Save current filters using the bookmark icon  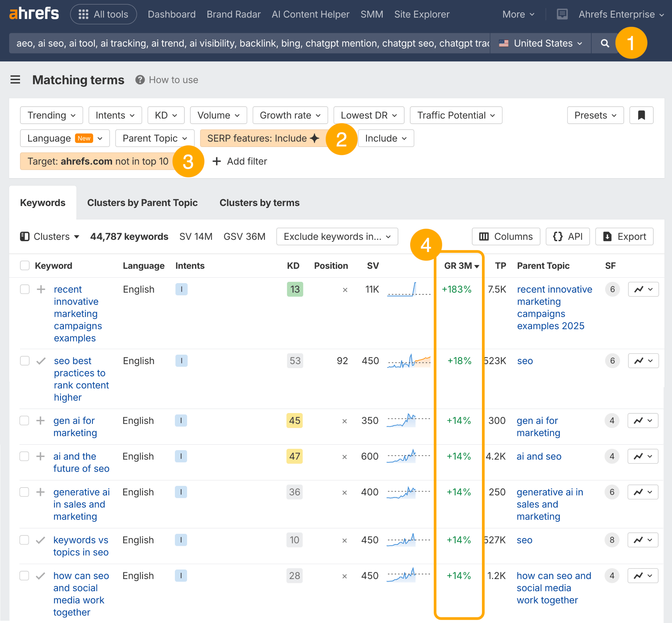click(x=642, y=115)
